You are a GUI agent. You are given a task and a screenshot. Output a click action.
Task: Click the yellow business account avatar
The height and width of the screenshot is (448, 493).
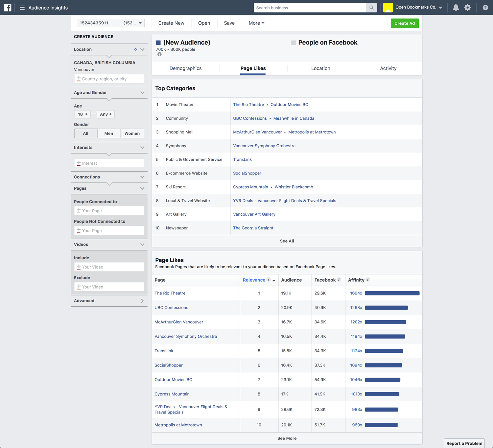coord(388,8)
